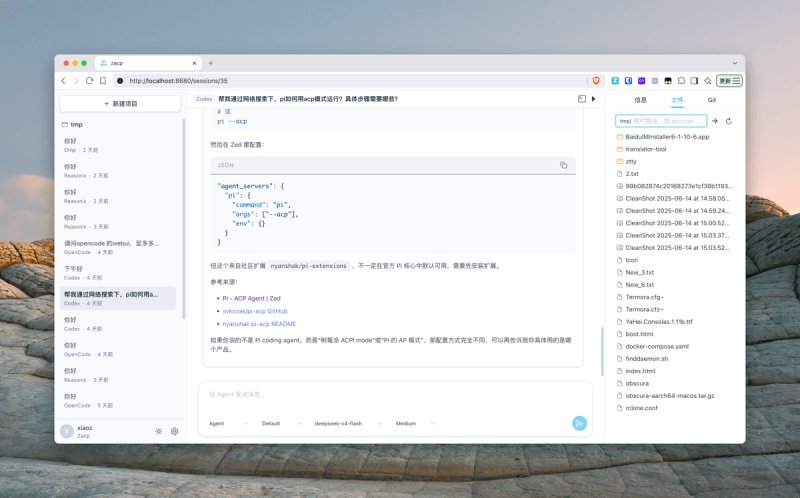Open the Agent mode dropdown
800x498 pixels.
228,424
